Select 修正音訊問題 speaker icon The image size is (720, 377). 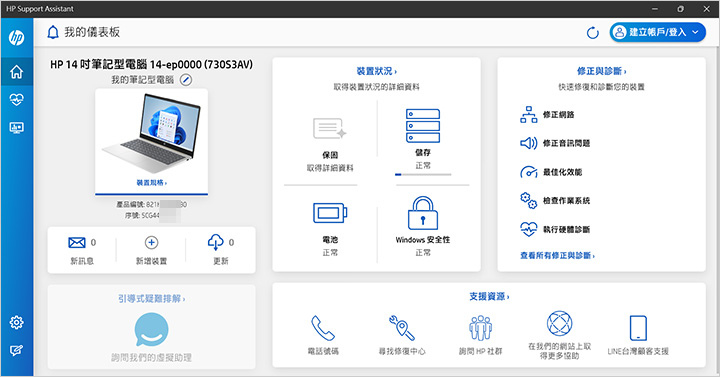click(x=529, y=143)
